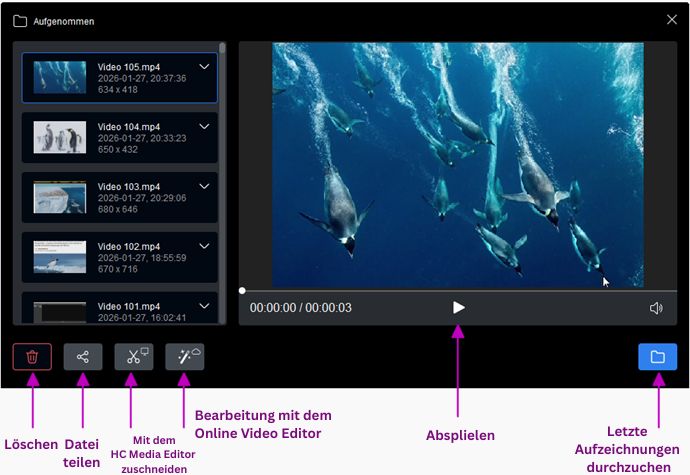Open the chevron for Video 101.mp4
The width and height of the screenshot is (690, 475).
pos(204,305)
